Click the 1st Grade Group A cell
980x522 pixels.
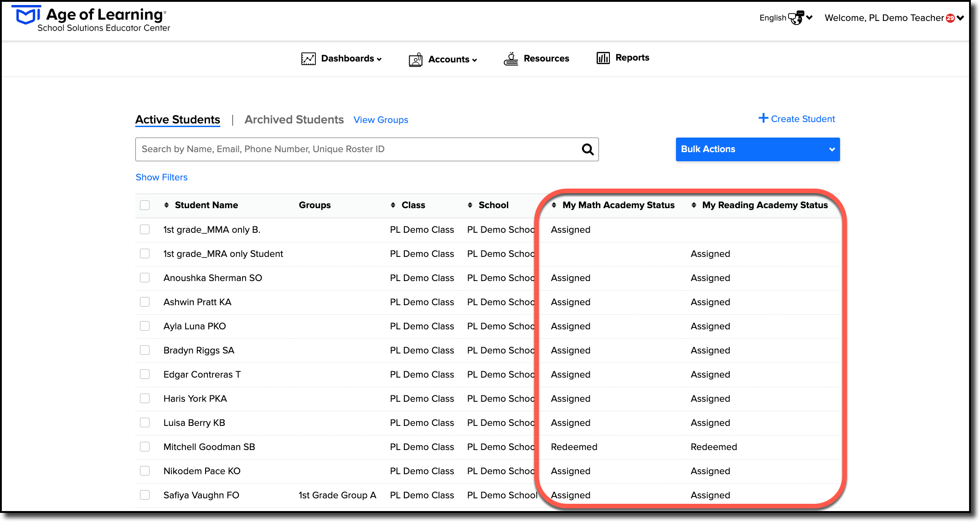click(x=337, y=496)
